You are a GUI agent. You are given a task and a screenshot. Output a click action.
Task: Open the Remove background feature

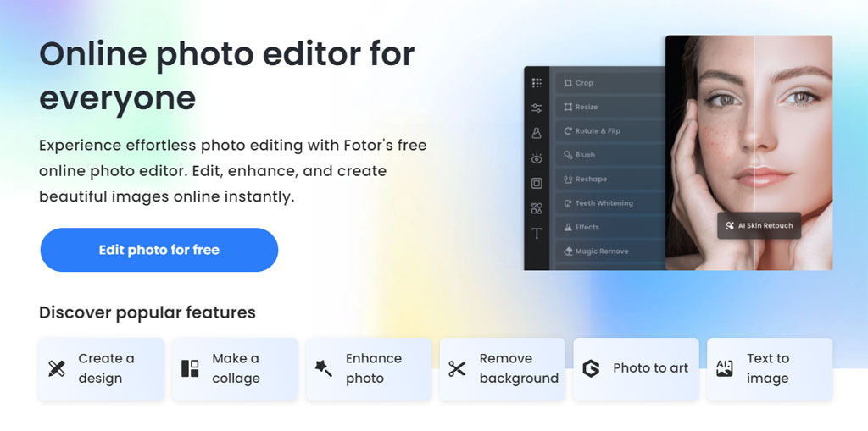point(503,368)
